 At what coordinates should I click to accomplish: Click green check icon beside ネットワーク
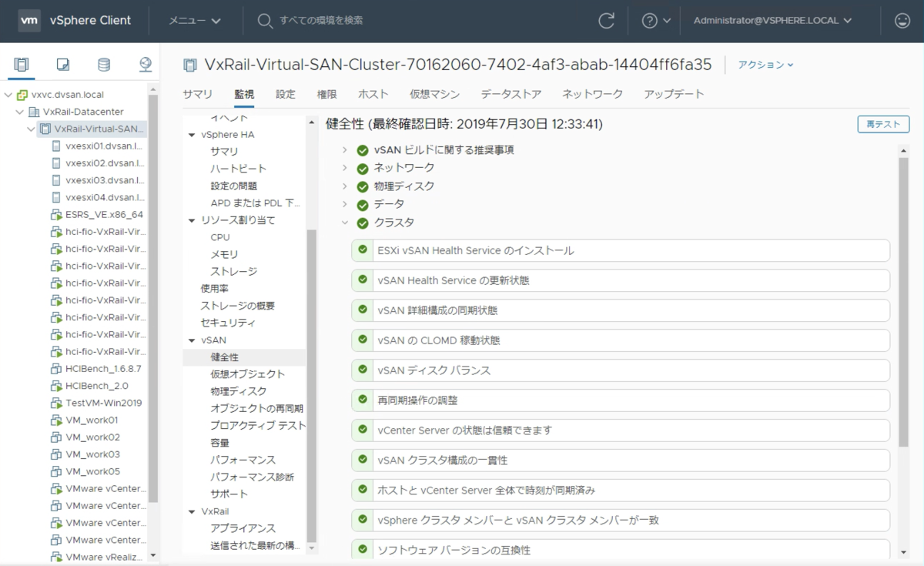tap(362, 168)
